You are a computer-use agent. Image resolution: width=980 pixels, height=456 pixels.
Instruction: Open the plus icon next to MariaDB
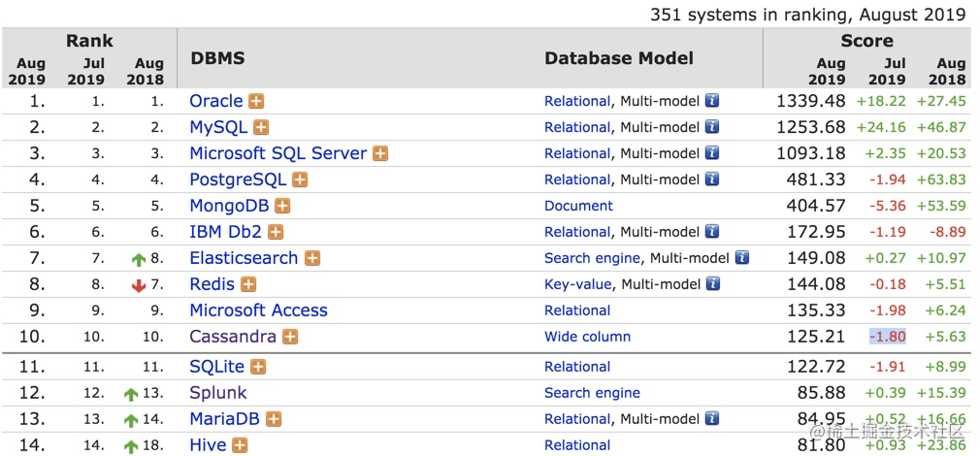click(x=273, y=419)
